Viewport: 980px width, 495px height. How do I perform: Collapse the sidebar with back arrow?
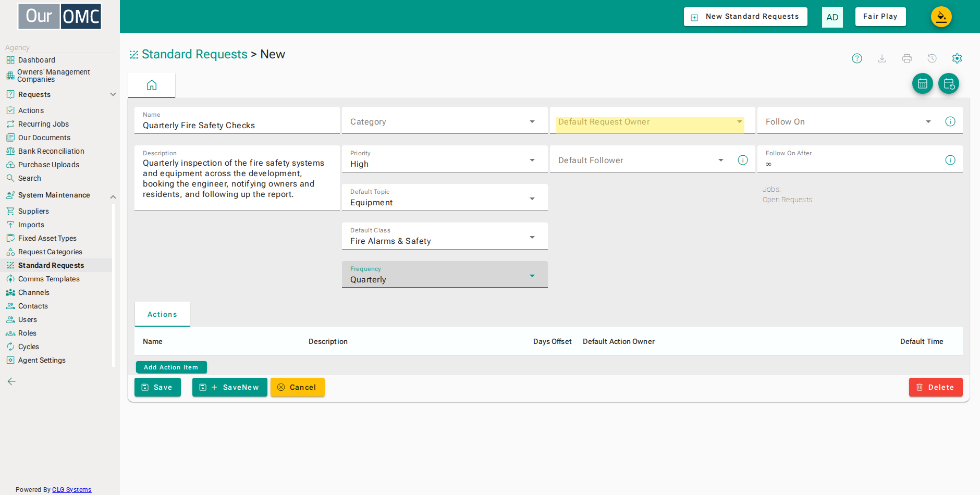(x=11, y=381)
